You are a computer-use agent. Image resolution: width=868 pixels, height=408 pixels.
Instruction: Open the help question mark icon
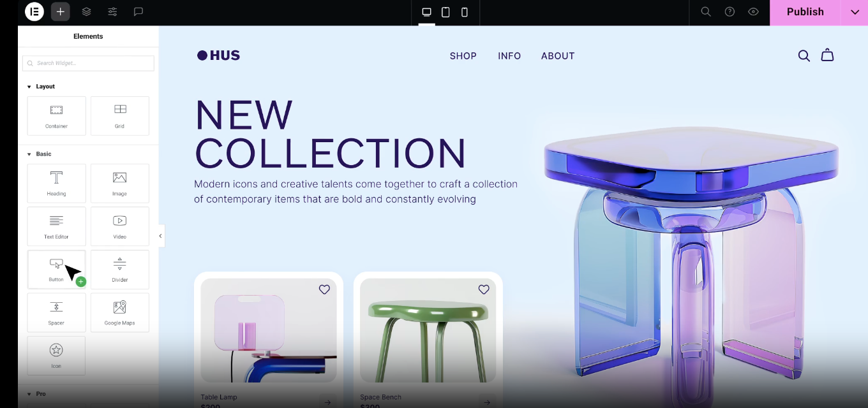pyautogui.click(x=730, y=11)
